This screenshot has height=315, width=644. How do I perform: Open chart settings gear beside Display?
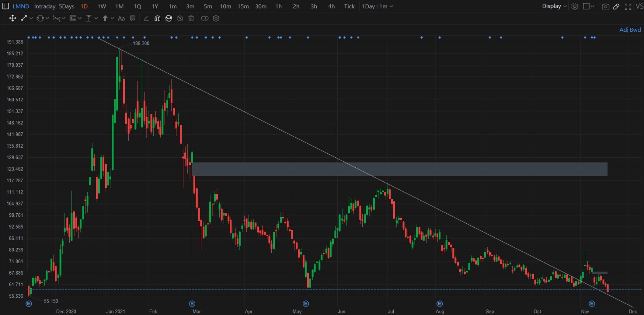575,6
